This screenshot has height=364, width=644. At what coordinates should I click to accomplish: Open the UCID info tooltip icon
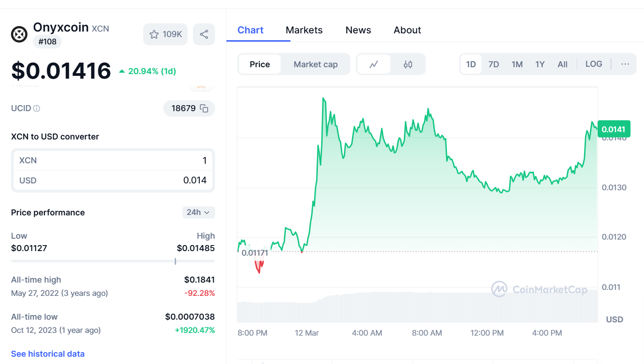coord(37,108)
